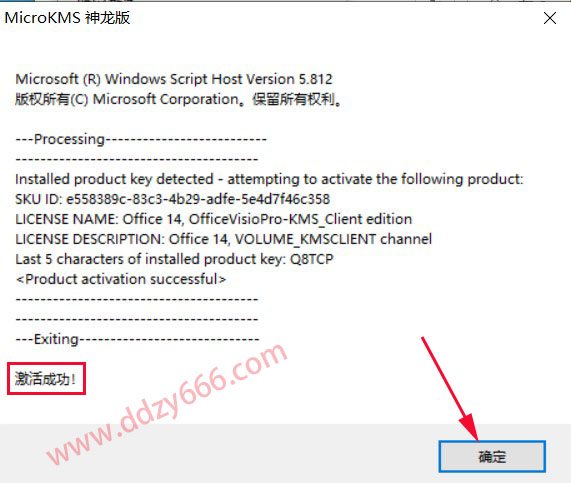The width and height of the screenshot is (571, 483).
Task: Close the MicroKMS 神龙版 dialog window
Action: tap(550, 18)
